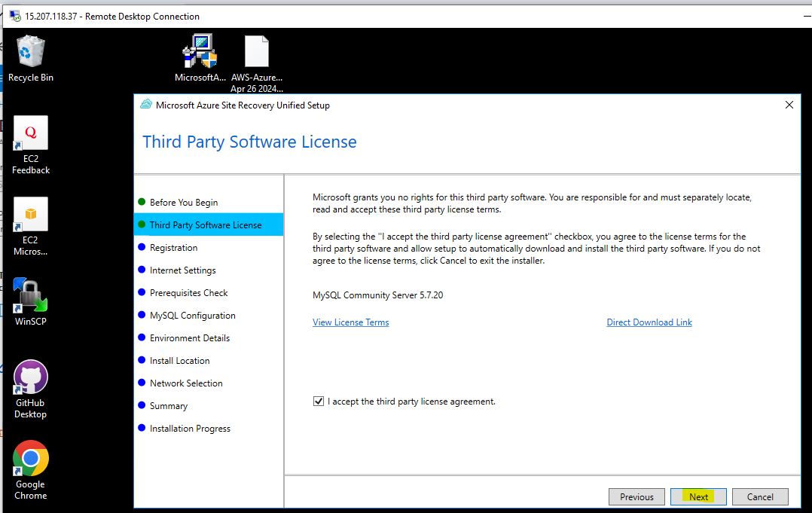Open the EC2 Microsoft shortcut icon
Viewport: 812px width, 513px height.
[x=30, y=215]
